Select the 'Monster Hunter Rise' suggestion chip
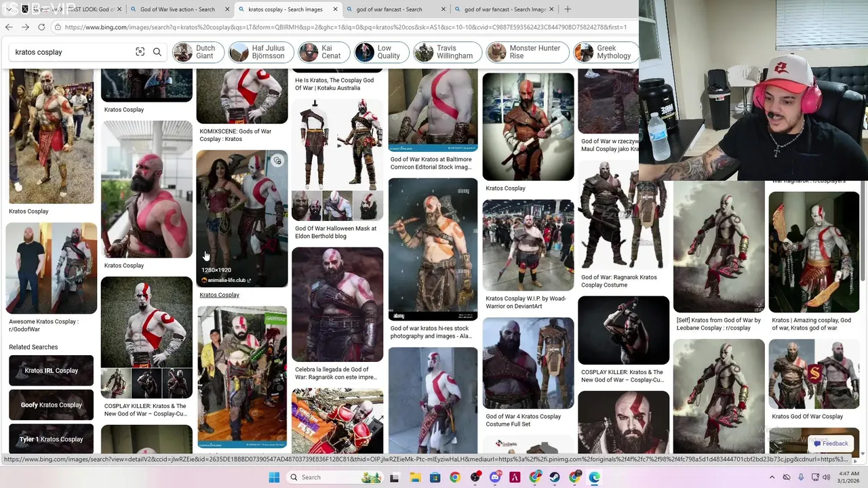Image resolution: width=868 pixels, height=488 pixels. (528, 52)
